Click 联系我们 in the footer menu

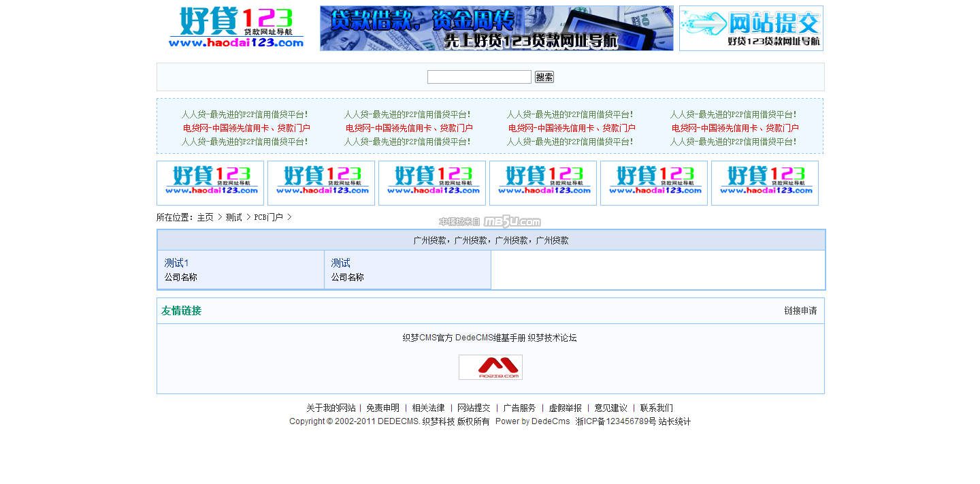tap(656, 408)
